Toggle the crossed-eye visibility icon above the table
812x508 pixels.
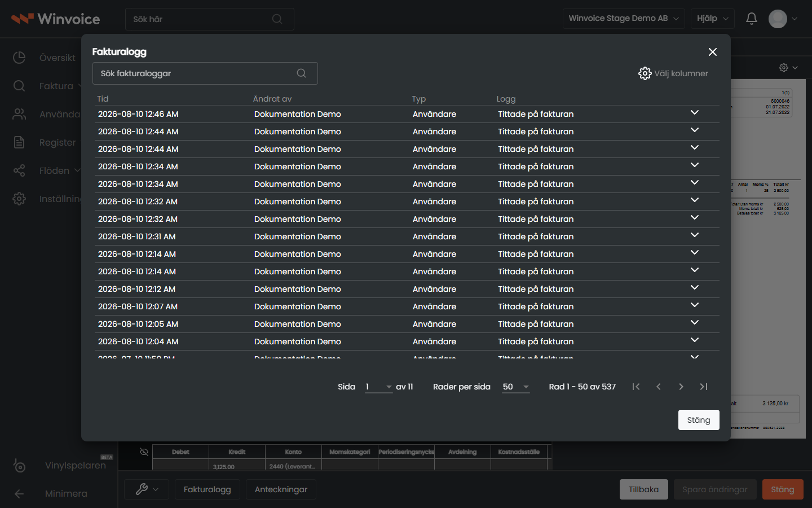click(x=144, y=452)
